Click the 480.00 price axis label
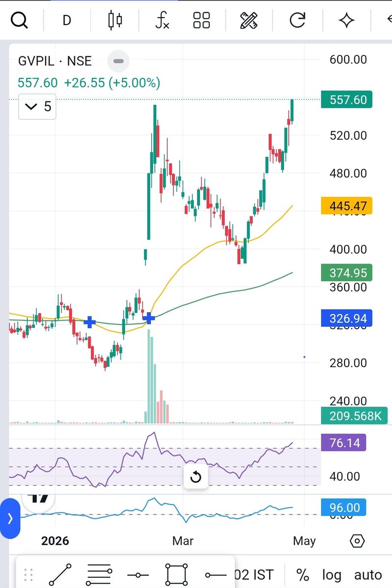This screenshot has height=588, width=392. click(x=348, y=173)
